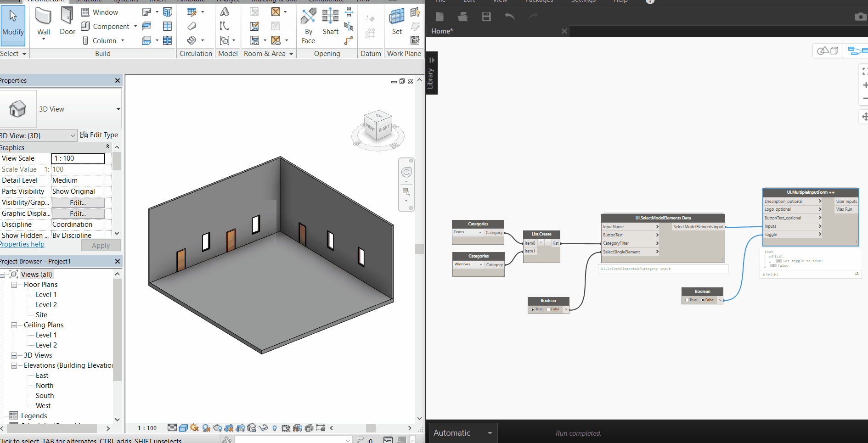This screenshot has width=868, height=443.
Task: Expand the 3D Views tree node
Action: pos(14,355)
